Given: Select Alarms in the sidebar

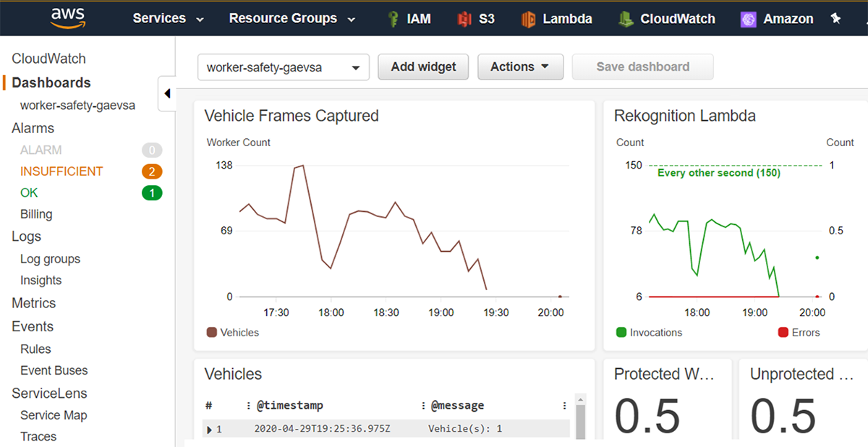Looking at the screenshot, I should pos(33,128).
